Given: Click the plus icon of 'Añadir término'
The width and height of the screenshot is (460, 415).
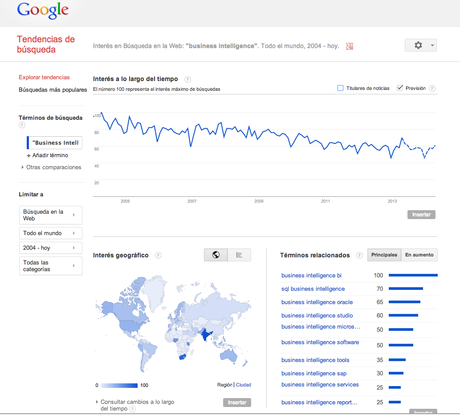Looking at the screenshot, I should (x=29, y=156).
